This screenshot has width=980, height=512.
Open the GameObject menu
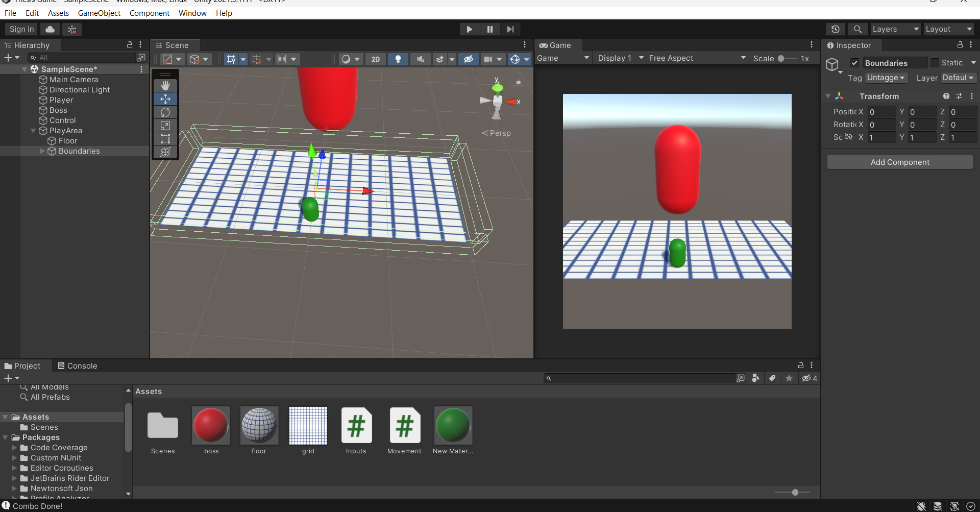(x=99, y=13)
